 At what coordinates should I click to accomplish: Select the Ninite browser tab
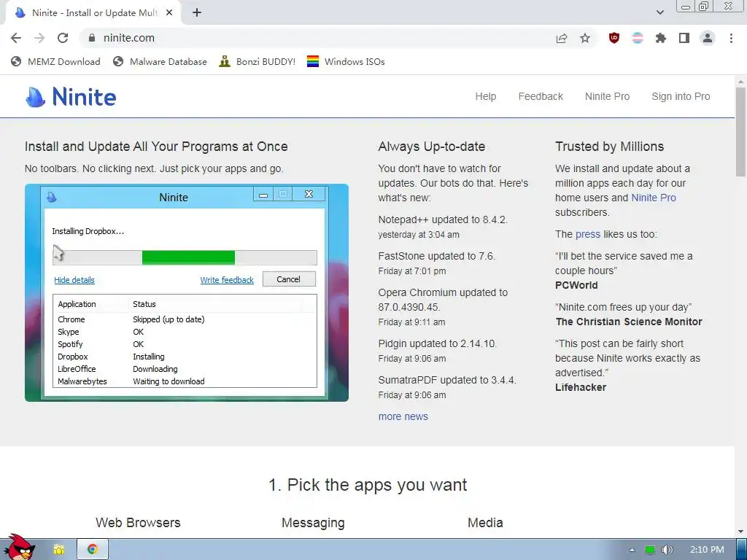[93, 13]
